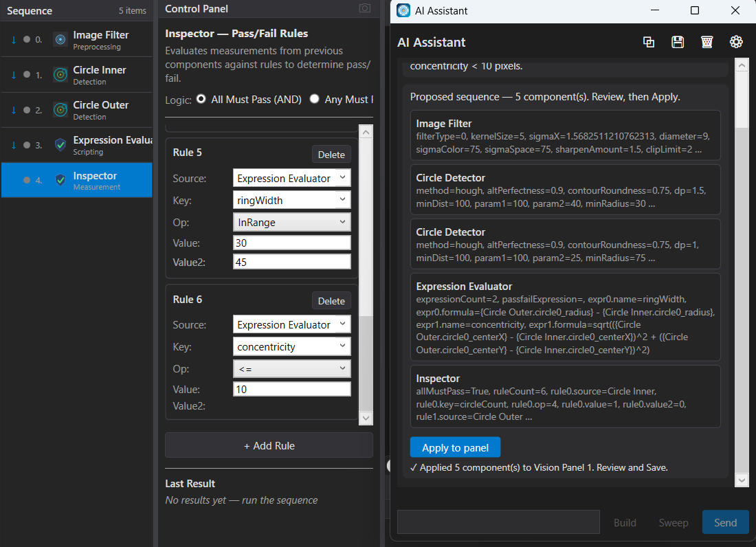Click 'Last Result' heading
This screenshot has height=547, width=756.
click(x=190, y=483)
